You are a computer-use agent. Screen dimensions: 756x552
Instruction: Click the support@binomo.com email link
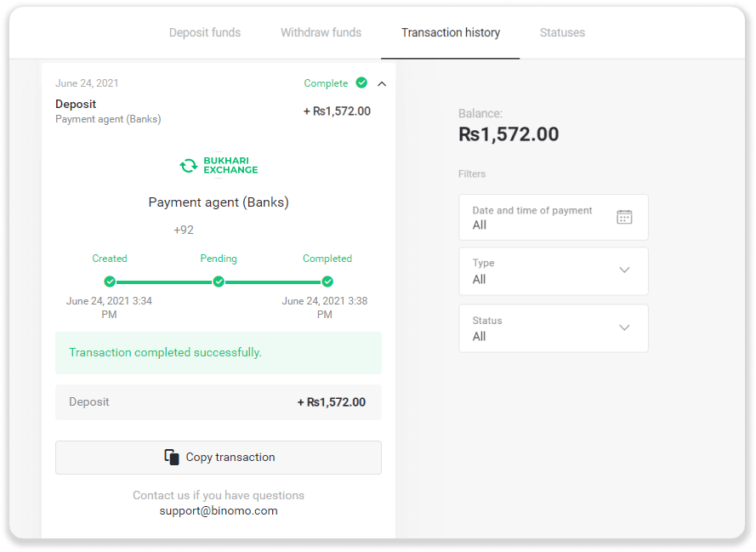point(219,511)
